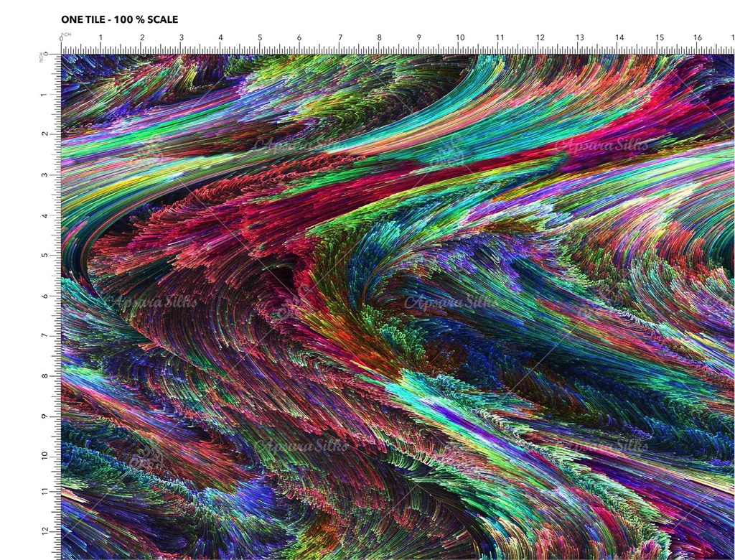The width and height of the screenshot is (735, 560).
Task: Click number 12 on the vertical ruler
Action: [x=45, y=531]
